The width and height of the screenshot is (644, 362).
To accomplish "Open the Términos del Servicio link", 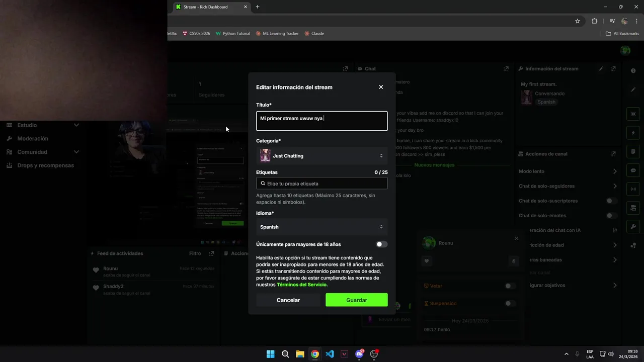I will [x=301, y=285].
